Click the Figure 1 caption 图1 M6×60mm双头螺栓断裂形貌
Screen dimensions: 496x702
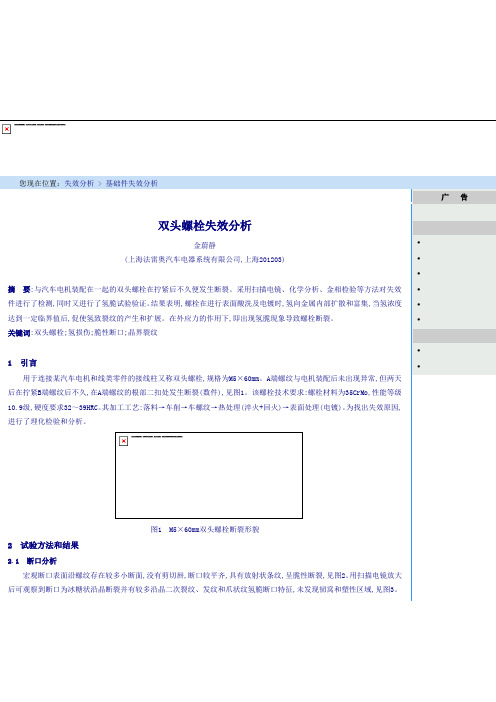pos(205,529)
